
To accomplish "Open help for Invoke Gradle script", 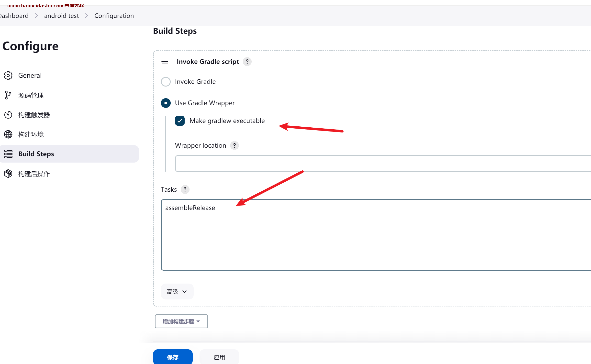I will pyautogui.click(x=247, y=62).
